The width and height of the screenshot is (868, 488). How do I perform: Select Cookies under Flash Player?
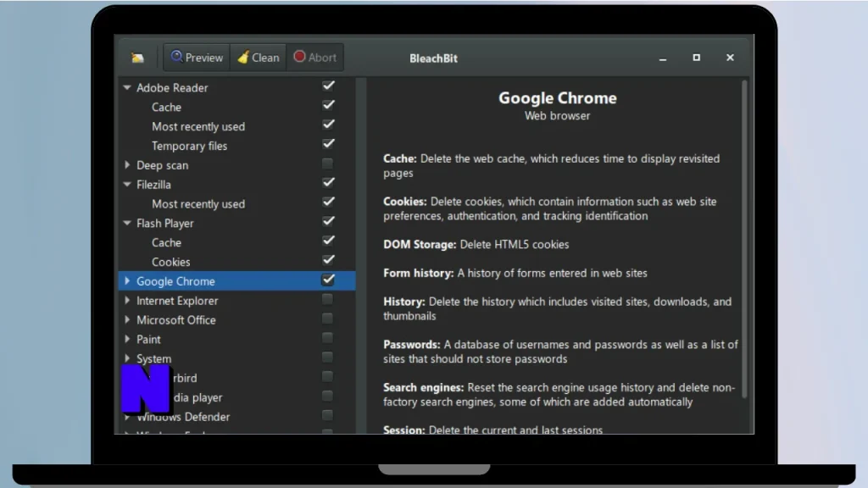pyautogui.click(x=237, y=262)
